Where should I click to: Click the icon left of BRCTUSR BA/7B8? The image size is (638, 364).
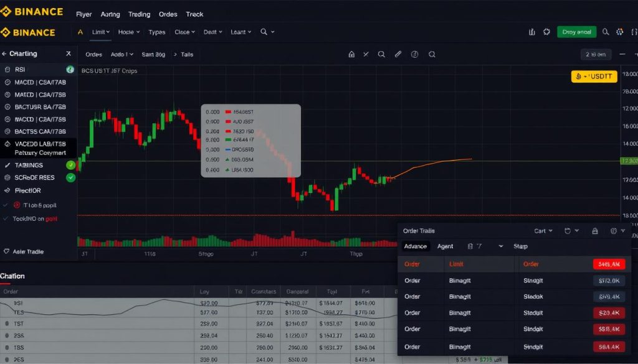(x=7, y=107)
